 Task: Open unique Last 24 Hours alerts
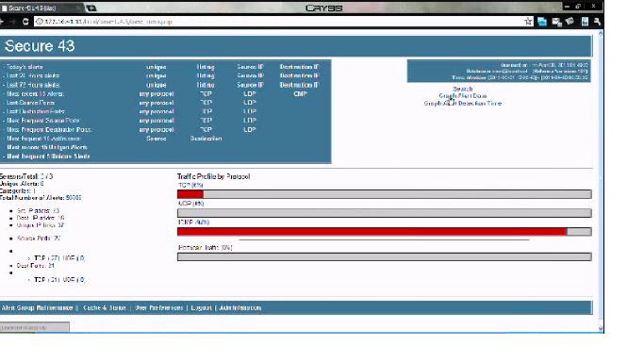coord(157,76)
